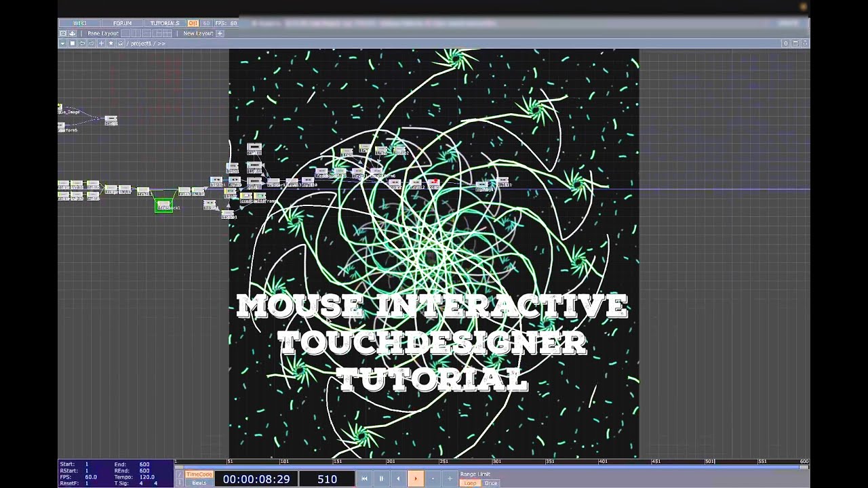Image resolution: width=868 pixels, height=488 pixels.
Task: Open the TUTORIALS link
Action: point(165,23)
